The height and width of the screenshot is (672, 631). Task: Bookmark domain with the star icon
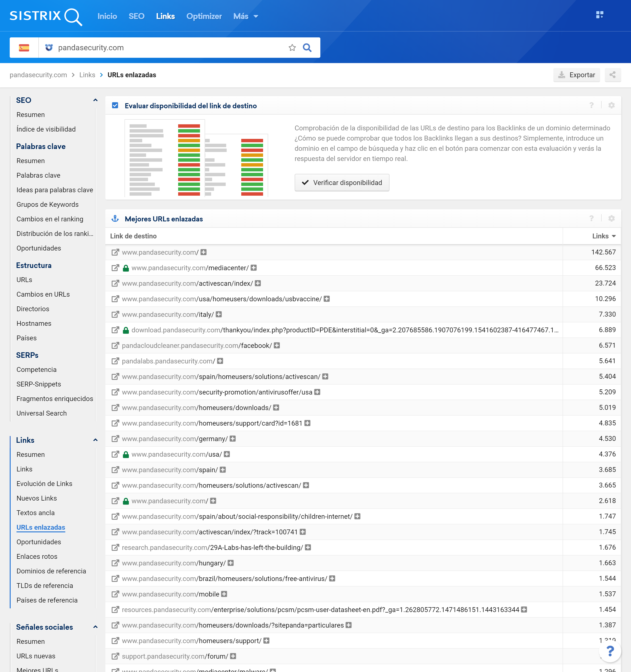click(x=292, y=48)
